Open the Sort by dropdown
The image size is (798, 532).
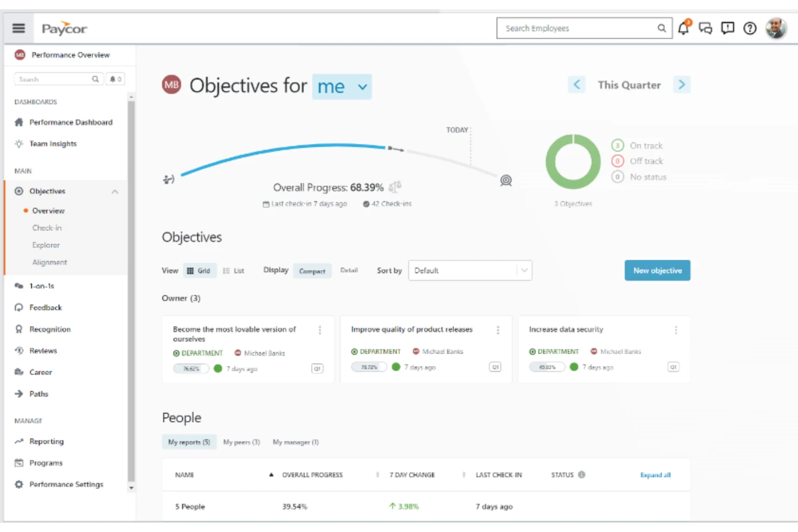[469, 270]
